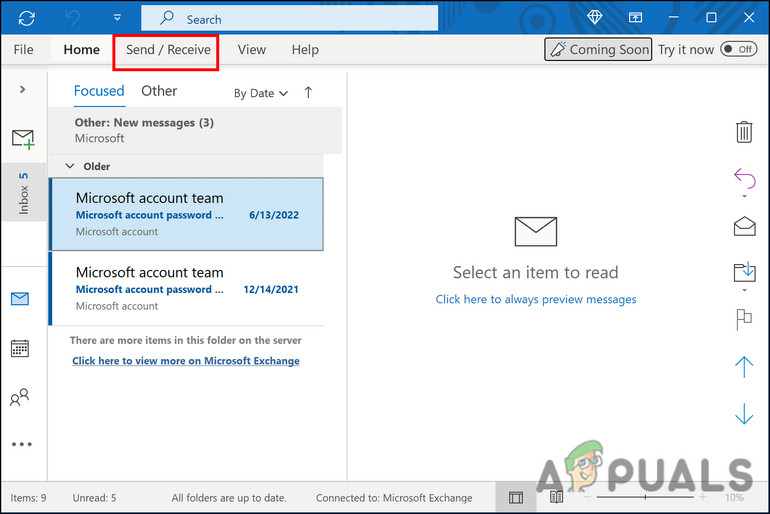This screenshot has width=770, height=514.
Task: Click All folders are up to date status
Action: pos(229,498)
